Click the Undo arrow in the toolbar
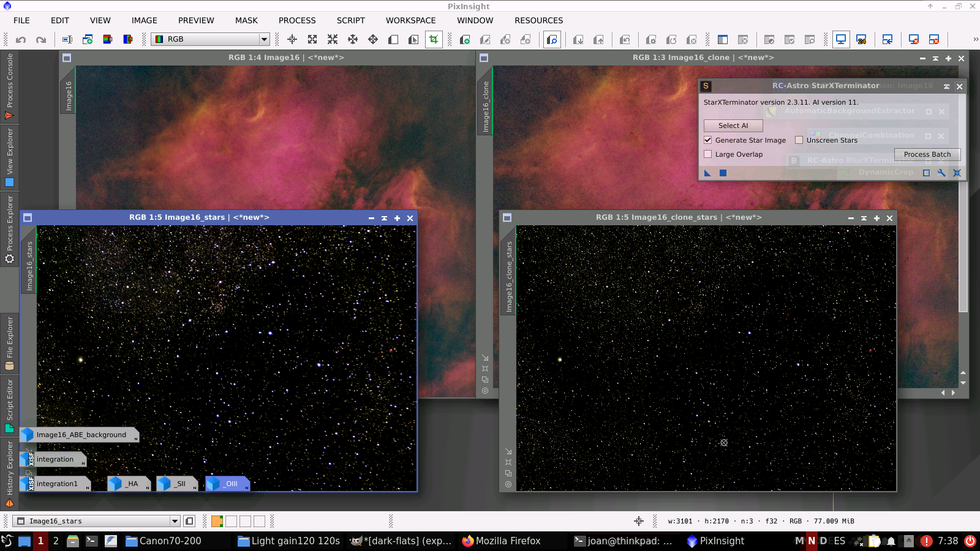980x551 pixels. click(x=21, y=40)
